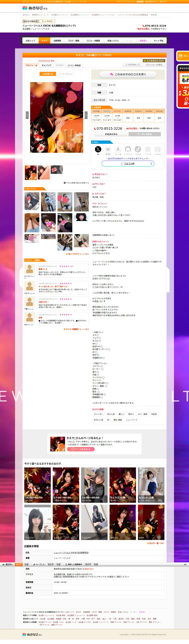The width and height of the screenshot is (189, 644).
Task: Show the next official photo with right arrow
Action: coord(86,115)
